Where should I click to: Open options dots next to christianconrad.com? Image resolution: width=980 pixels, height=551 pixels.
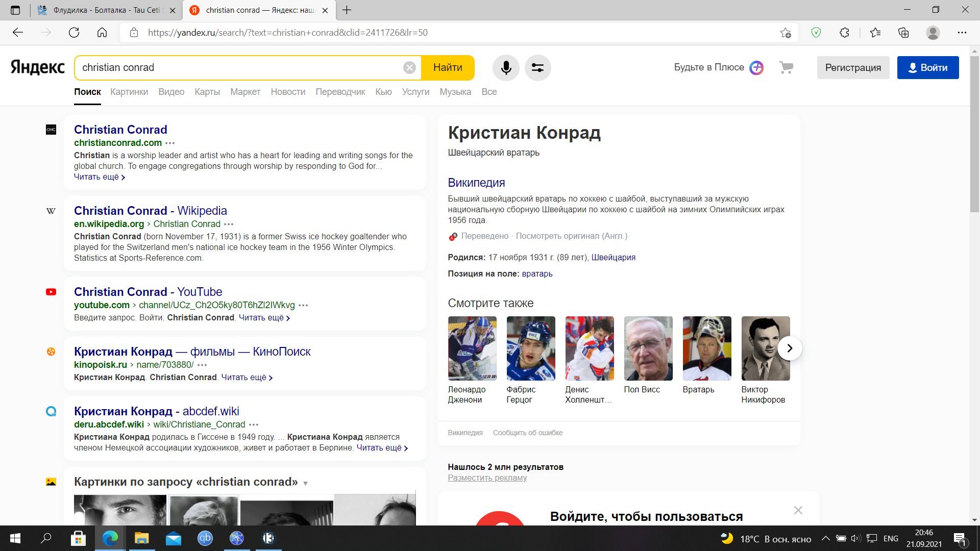170,143
